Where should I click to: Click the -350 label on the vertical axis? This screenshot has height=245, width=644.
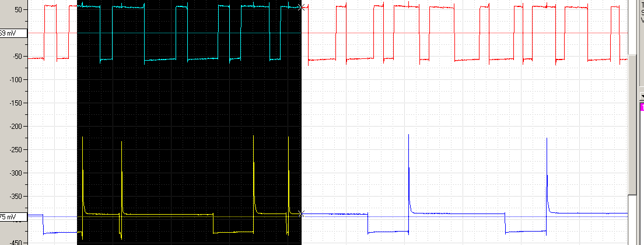[18, 197]
